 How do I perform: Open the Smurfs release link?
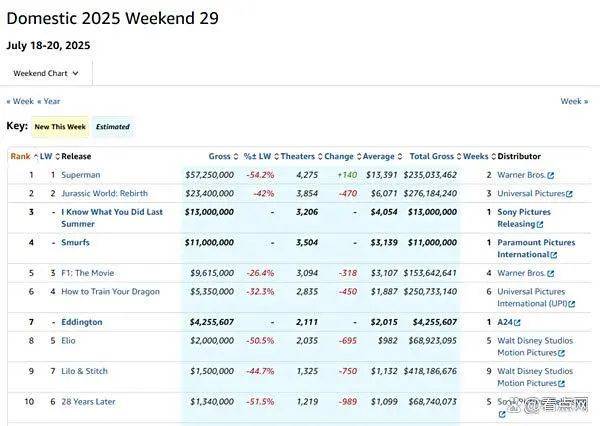(75, 242)
